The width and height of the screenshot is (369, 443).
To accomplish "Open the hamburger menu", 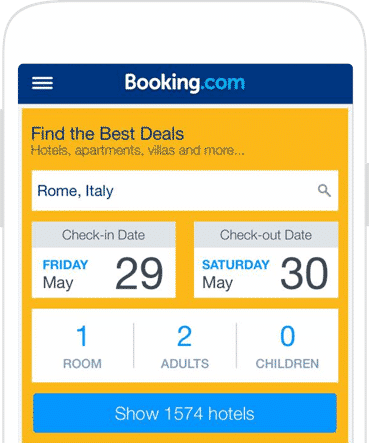I will 42,83.
